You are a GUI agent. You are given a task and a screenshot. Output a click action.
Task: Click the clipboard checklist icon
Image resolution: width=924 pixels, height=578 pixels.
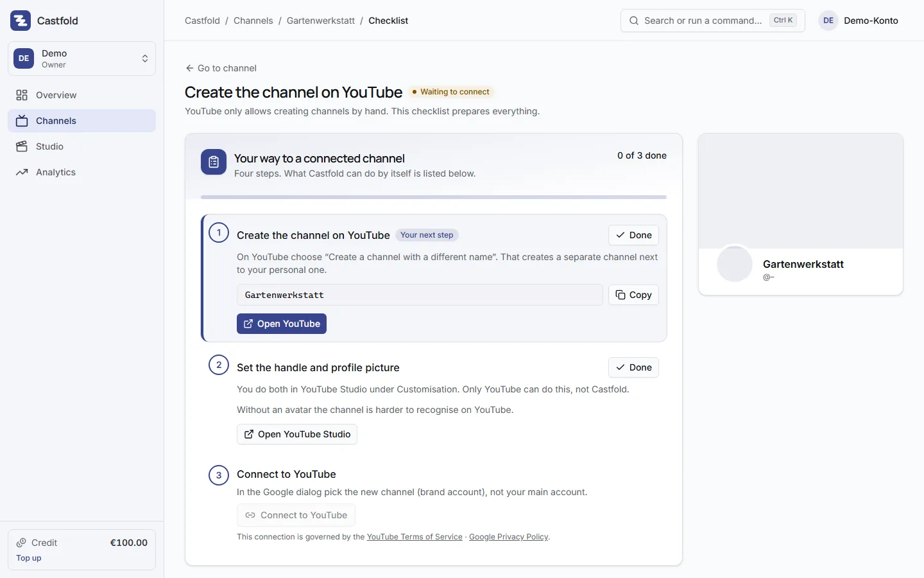coord(214,162)
